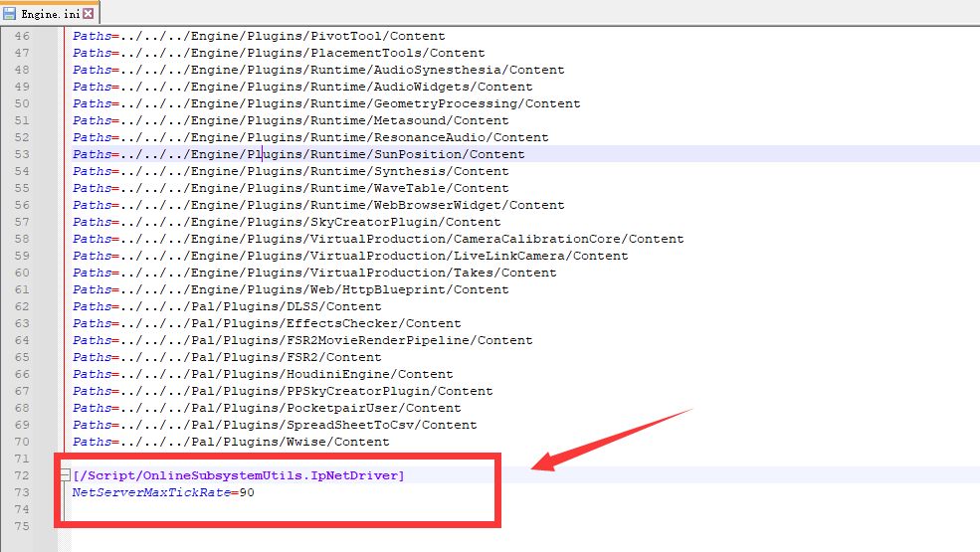Click line number 73 in margin
Viewport: 980px width, 552px height.
tap(22, 492)
